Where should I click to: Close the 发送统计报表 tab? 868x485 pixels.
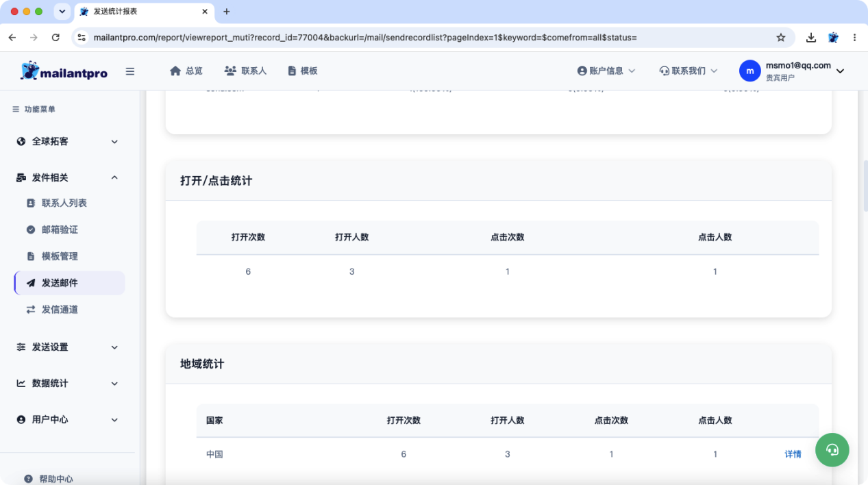pos(205,12)
